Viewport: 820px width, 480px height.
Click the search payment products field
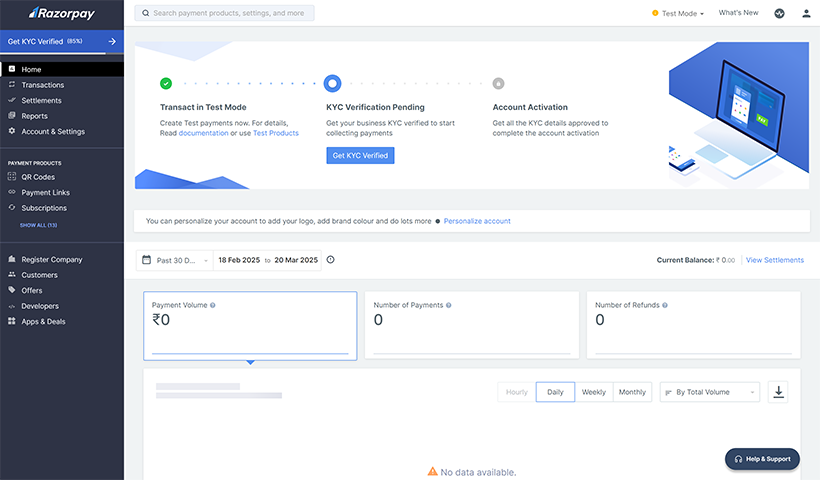point(224,13)
